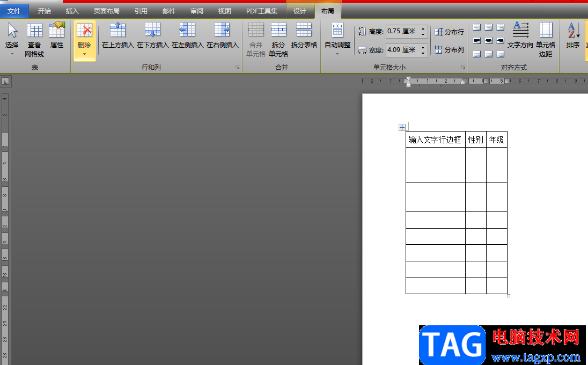Click the 宽度 width input field
The width and height of the screenshot is (588, 365).
(403, 50)
